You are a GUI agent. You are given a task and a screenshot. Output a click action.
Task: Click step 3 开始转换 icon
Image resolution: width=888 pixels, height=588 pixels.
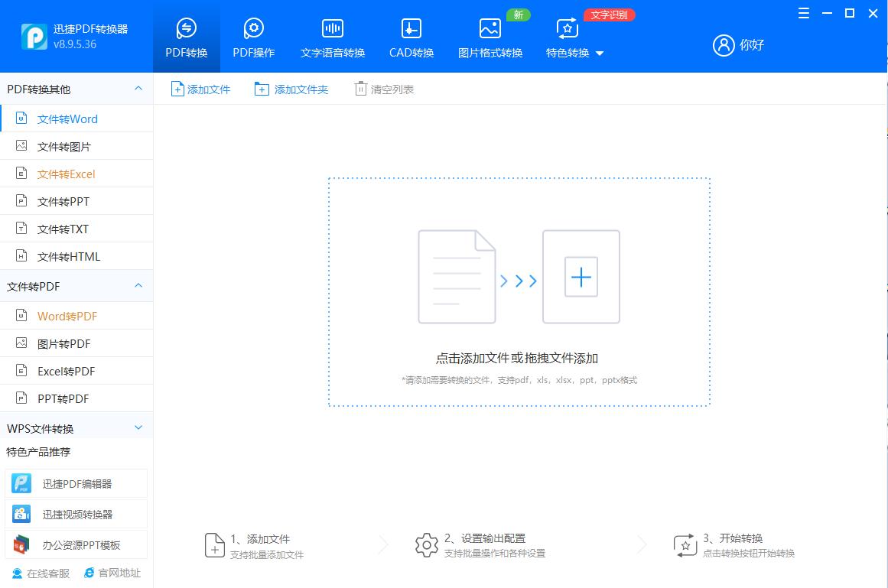pos(685,545)
